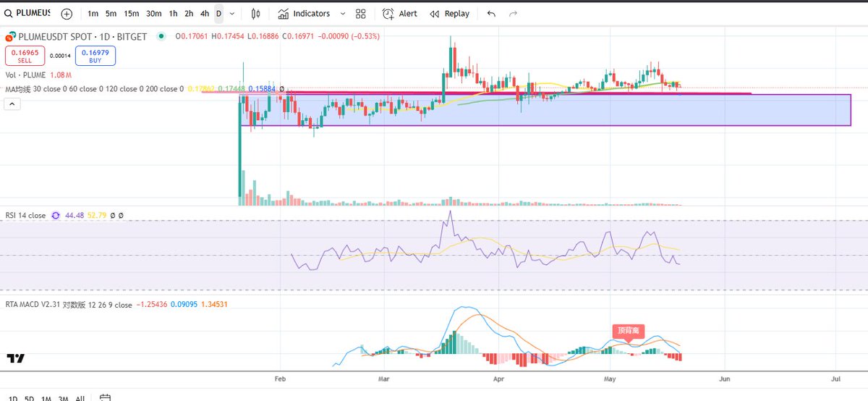This screenshot has width=868, height=401.
Task: Click the 0.16965 SELL button
Action: [23, 56]
